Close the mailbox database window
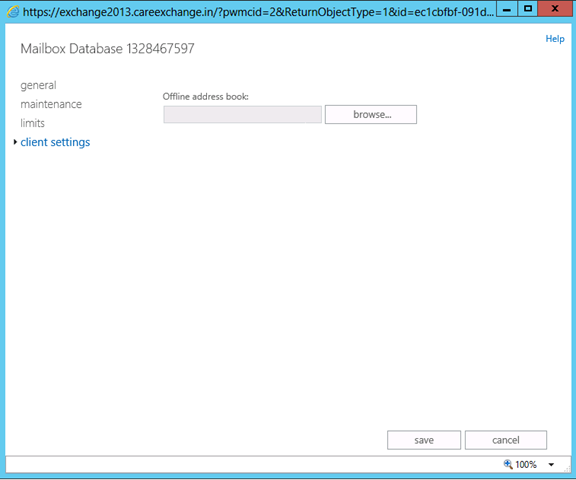Viewport: 576px width, 480px height. [555, 9]
